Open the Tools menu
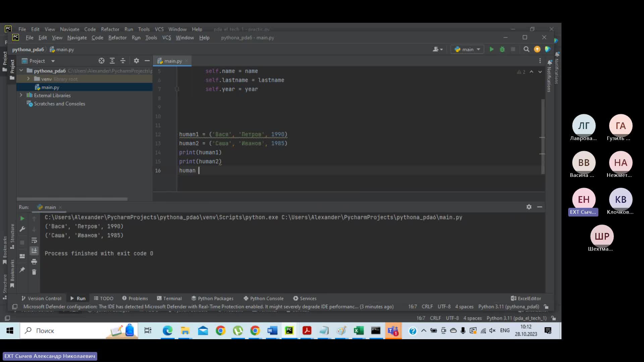Image resolution: width=644 pixels, height=362 pixels. tap(151, 38)
